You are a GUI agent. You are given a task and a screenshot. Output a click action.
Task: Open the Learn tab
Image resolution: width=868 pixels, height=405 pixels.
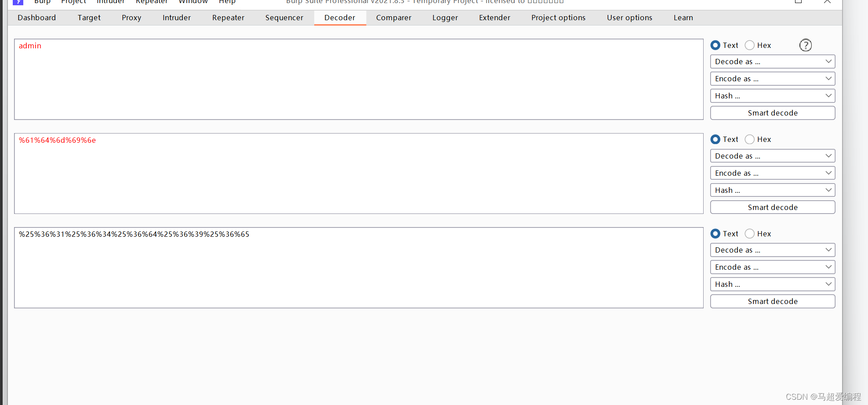pyautogui.click(x=683, y=18)
